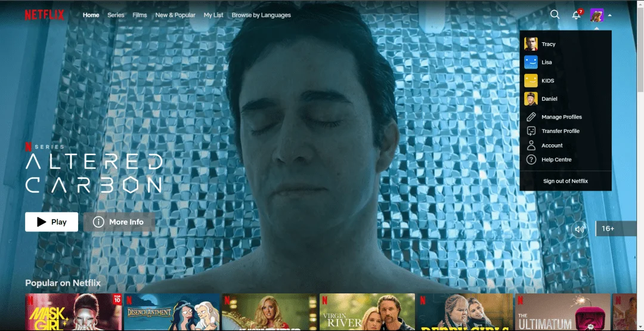Switch to the Tracy profile name

pyautogui.click(x=549, y=44)
